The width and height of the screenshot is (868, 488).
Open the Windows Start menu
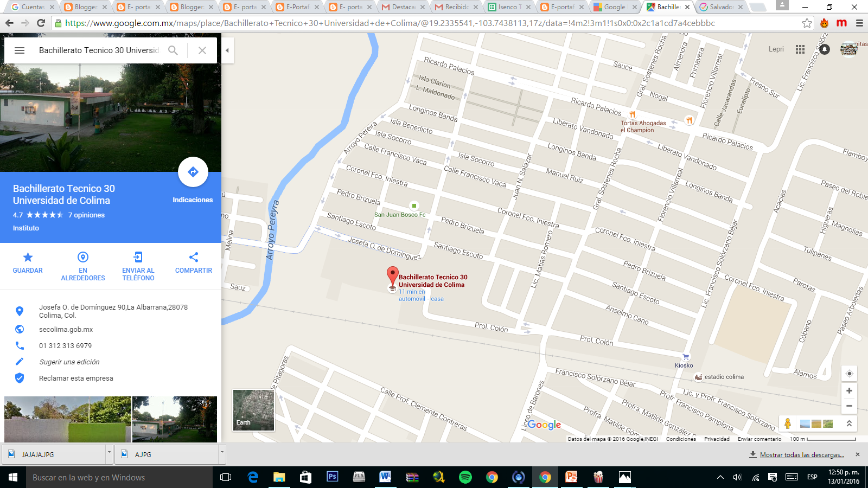click(13, 477)
